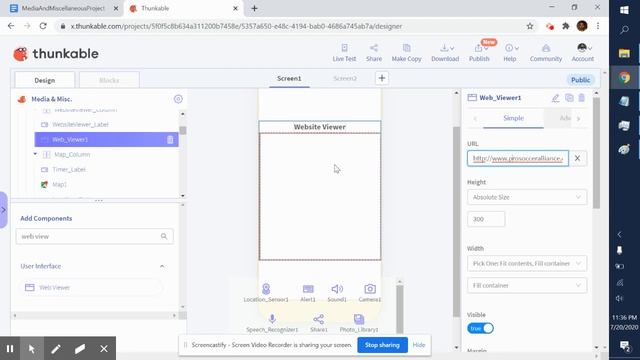Collapse the User Interface section

[x=162, y=266]
